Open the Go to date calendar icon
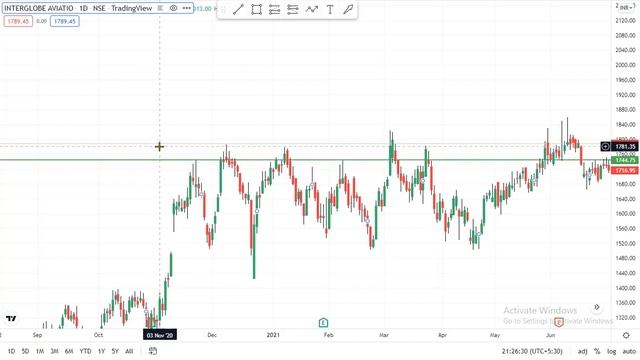This screenshot has height=360, width=640. coord(153,351)
